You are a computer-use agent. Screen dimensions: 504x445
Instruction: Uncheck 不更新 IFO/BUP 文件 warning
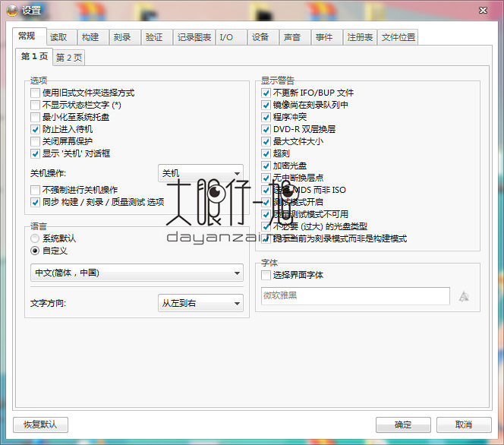click(307, 93)
